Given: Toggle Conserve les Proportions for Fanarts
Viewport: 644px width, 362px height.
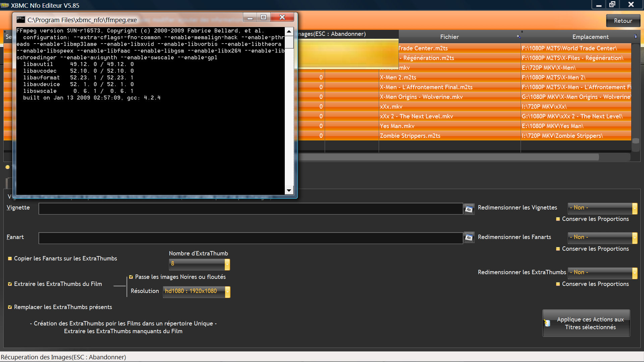Looking at the screenshot, I should point(558,249).
